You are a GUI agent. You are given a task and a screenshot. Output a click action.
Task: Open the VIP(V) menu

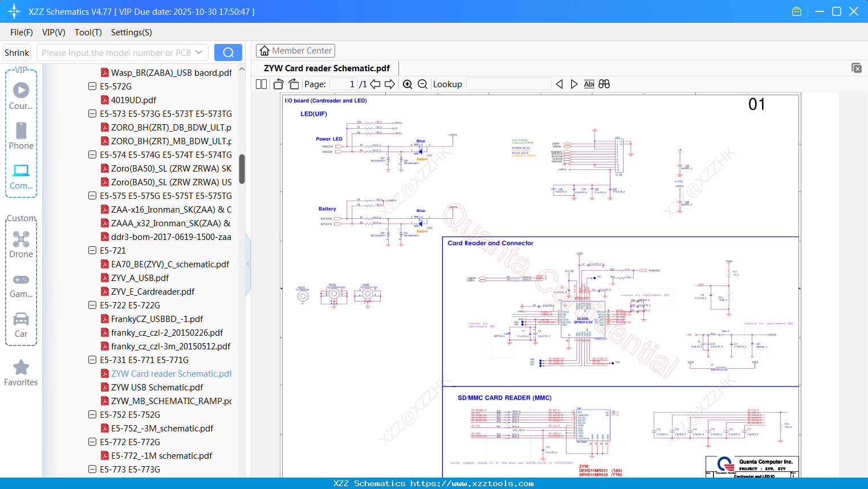tap(54, 32)
